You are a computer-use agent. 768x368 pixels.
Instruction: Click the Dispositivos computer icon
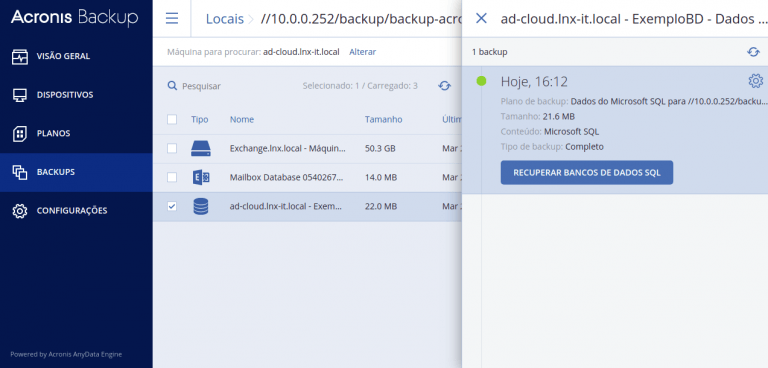pos(20,95)
